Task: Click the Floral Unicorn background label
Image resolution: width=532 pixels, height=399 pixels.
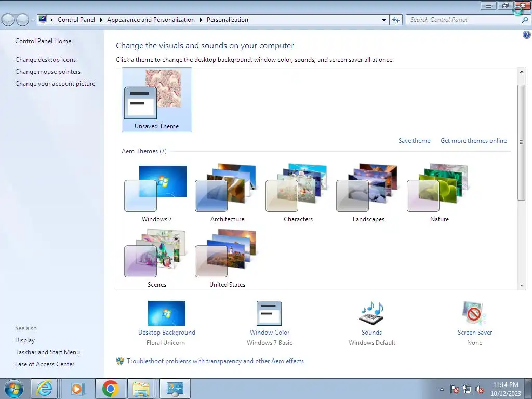Action: coord(166,343)
